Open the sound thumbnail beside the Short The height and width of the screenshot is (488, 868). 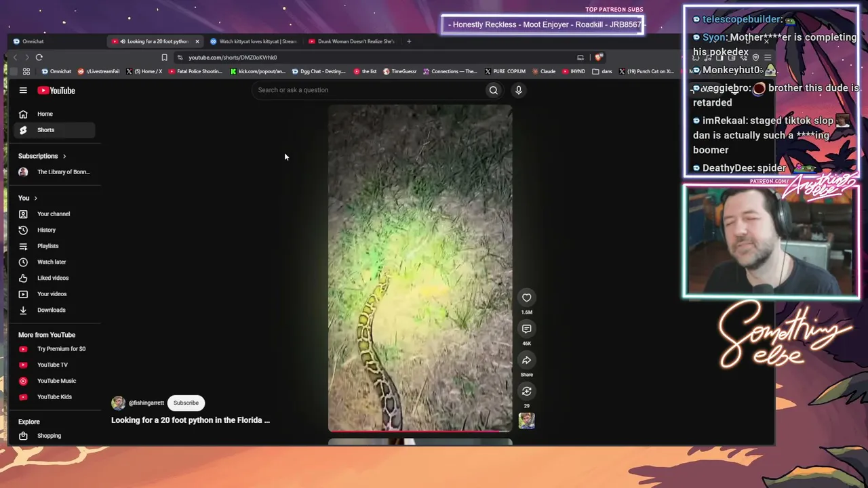click(527, 421)
